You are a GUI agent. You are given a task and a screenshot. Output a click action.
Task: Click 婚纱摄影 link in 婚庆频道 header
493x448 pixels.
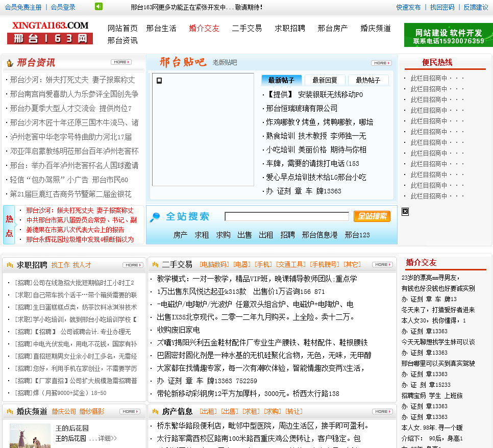(91, 412)
